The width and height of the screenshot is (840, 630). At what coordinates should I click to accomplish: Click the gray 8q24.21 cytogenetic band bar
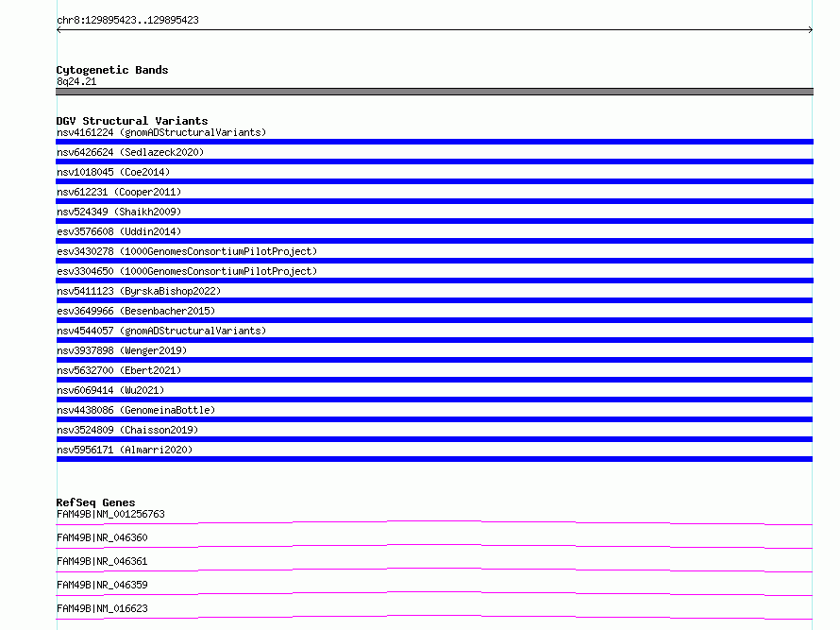pos(434,92)
